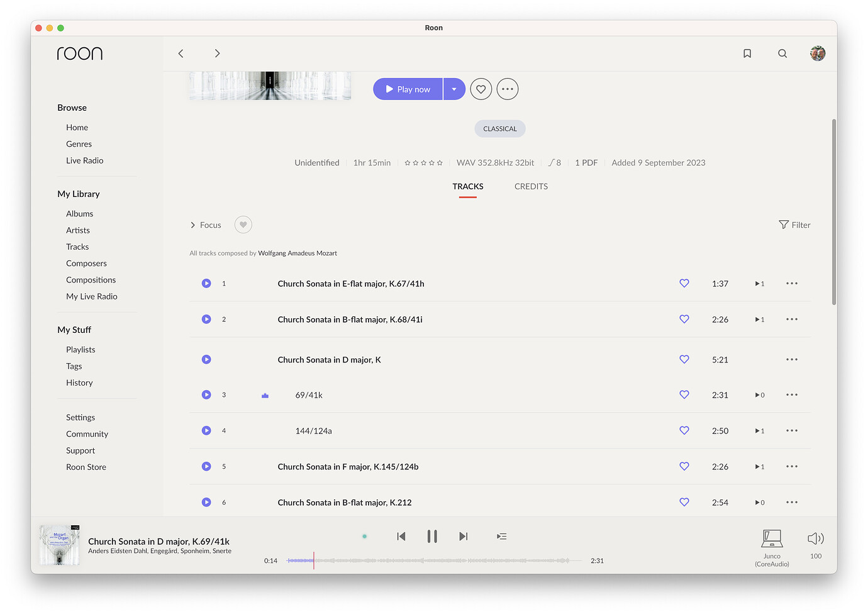The height and width of the screenshot is (614, 868).
Task: Click the forward navigation chevron
Action: point(217,53)
